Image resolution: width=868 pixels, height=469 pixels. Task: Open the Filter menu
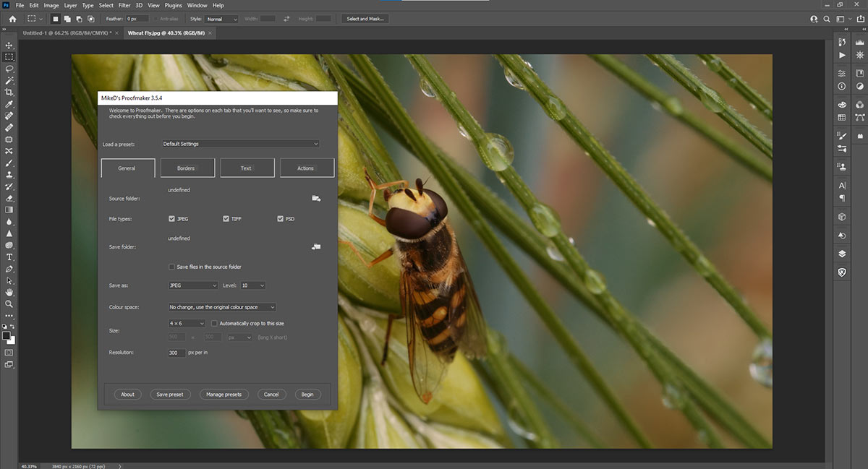(x=124, y=5)
